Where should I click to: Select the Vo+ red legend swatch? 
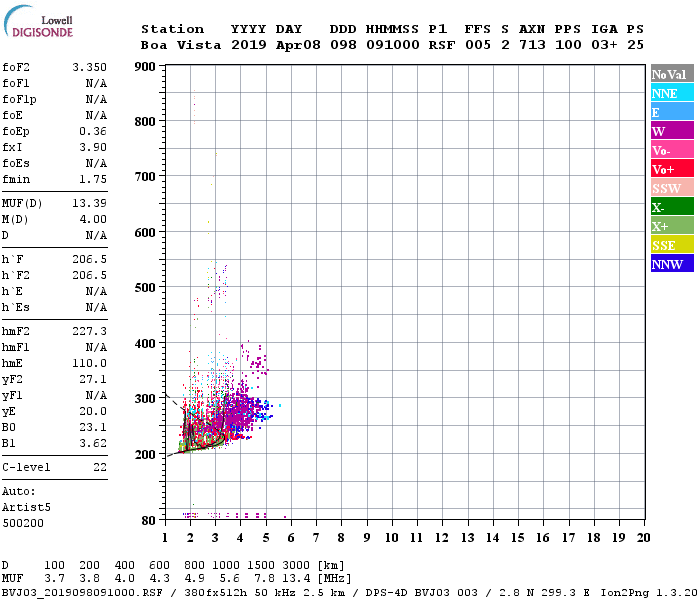[x=672, y=169]
